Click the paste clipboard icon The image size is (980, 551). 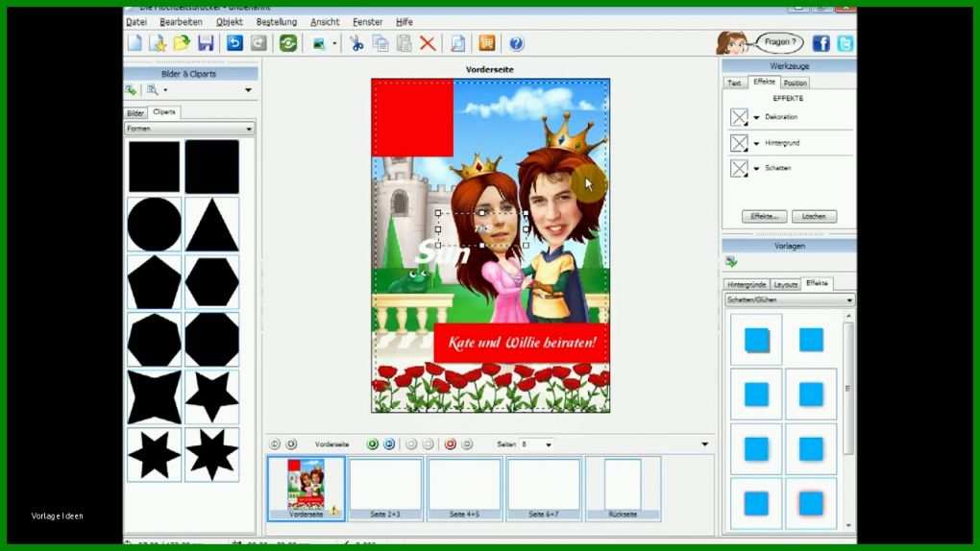coord(404,43)
